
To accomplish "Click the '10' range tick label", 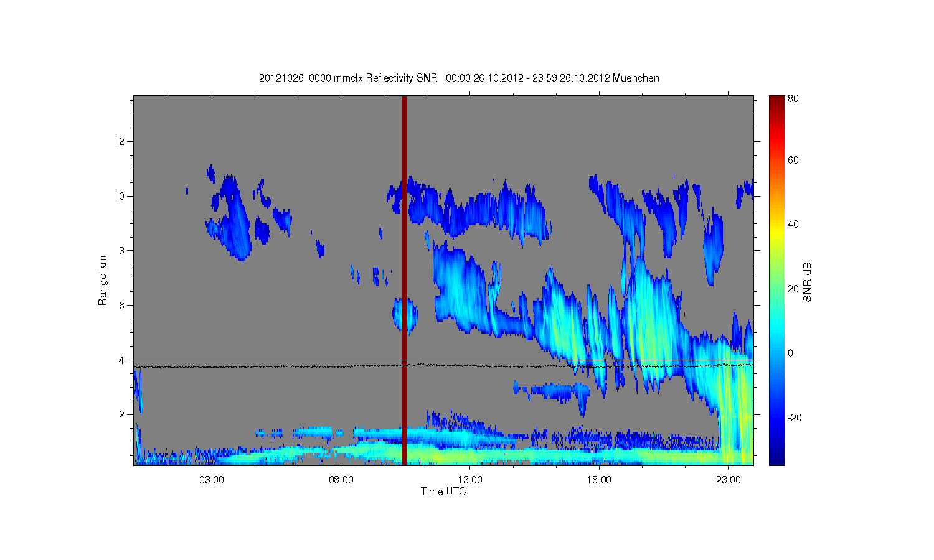I will click(120, 196).
